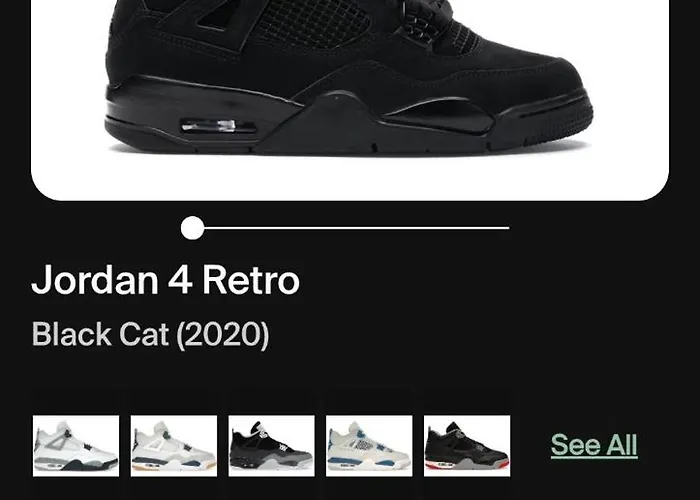This screenshot has width=700, height=500.
Task: Open the See All link
Action: [x=594, y=445]
